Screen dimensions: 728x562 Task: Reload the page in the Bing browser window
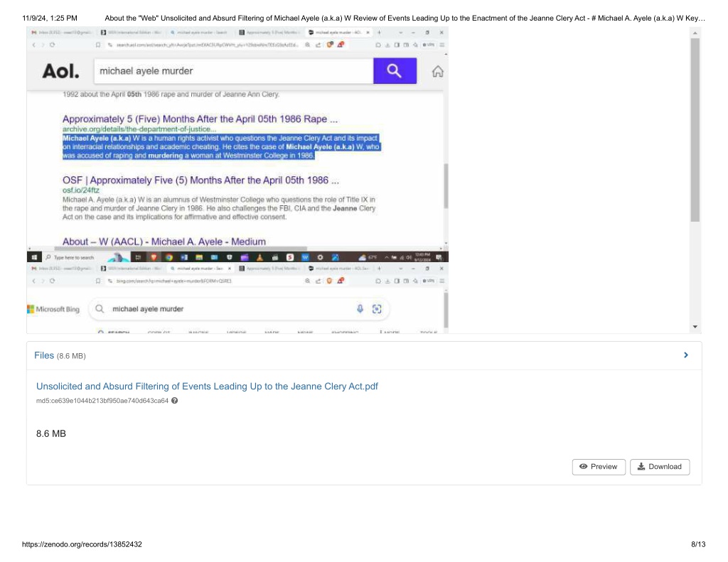point(52,281)
